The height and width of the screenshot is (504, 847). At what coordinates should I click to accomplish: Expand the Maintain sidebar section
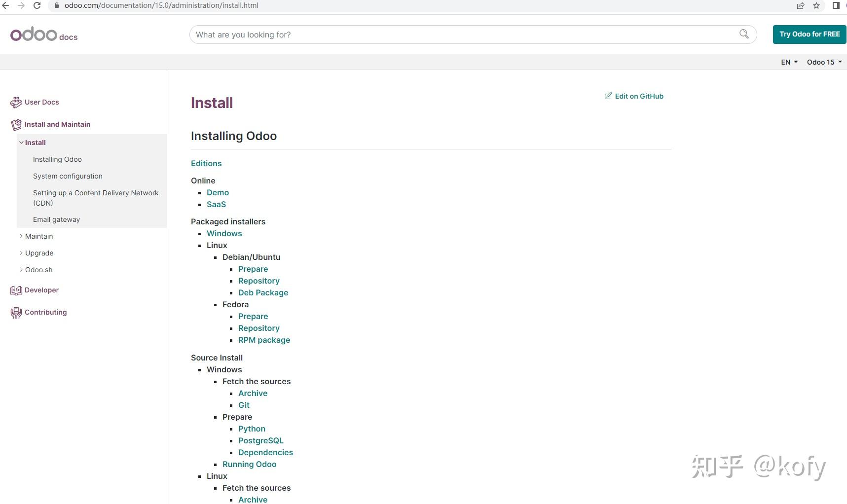[x=21, y=236]
